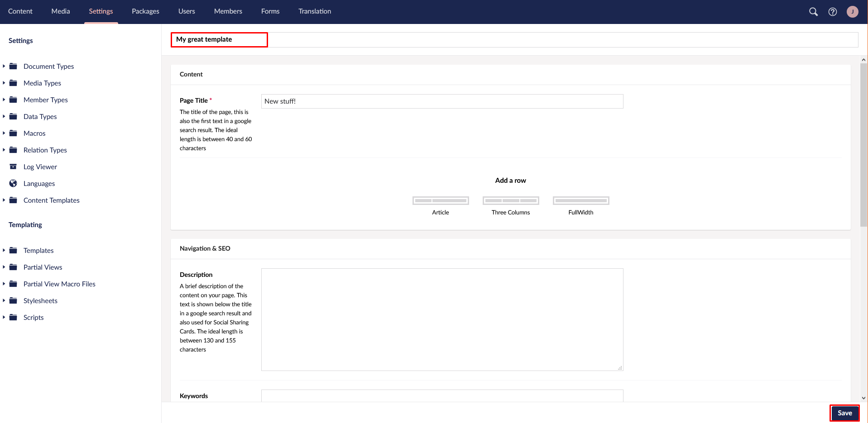
Task: Expand the Scripts tree node
Action: 4,317
